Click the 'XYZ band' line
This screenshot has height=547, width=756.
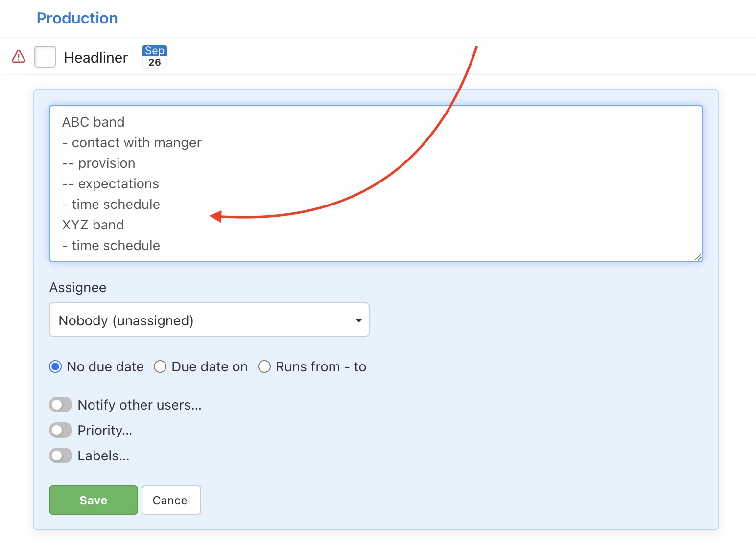93,225
